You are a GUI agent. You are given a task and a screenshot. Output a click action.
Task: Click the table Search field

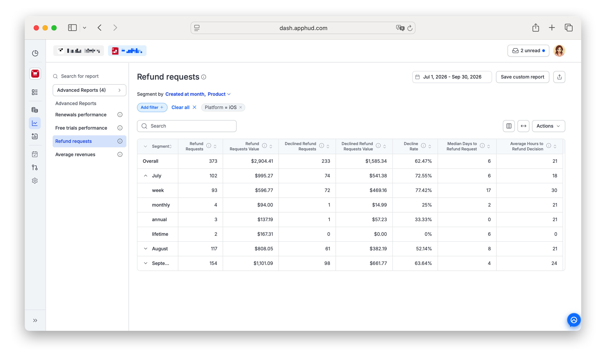[187, 126]
